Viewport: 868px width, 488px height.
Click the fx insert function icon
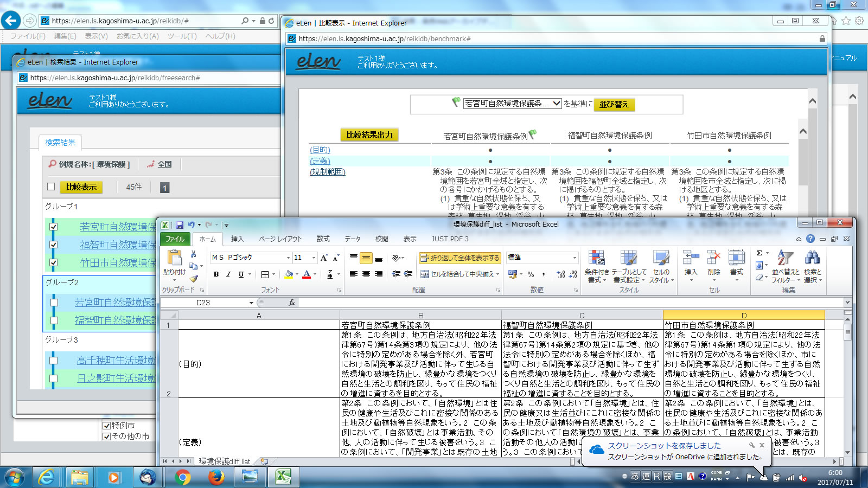292,303
